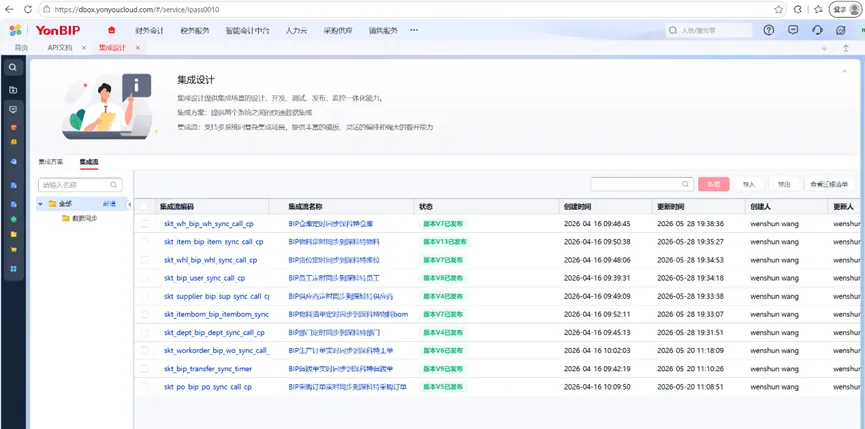
Task: Open the skt po bip po sync call cp link
Action: pyautogui.click(x=208, y=387)
